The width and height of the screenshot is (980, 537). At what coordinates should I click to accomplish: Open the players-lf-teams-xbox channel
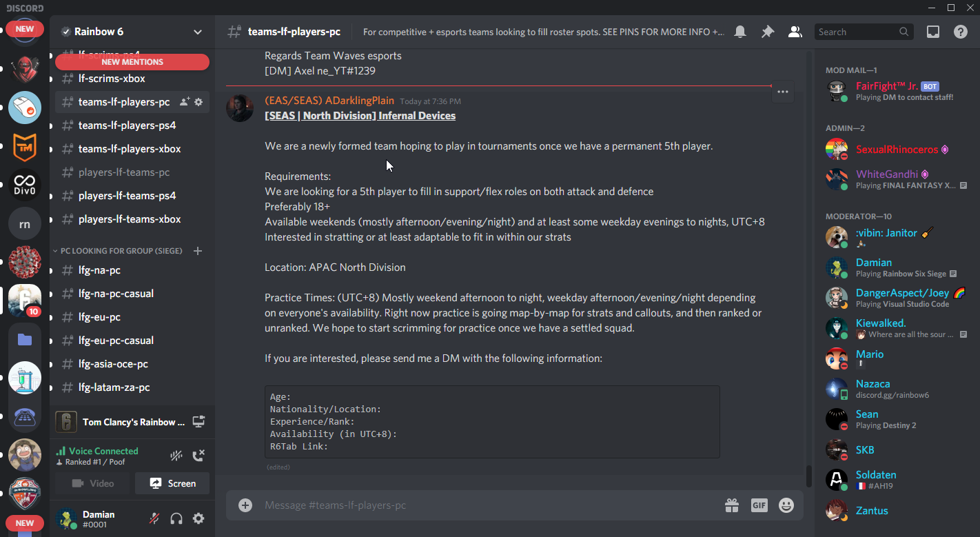130,219
